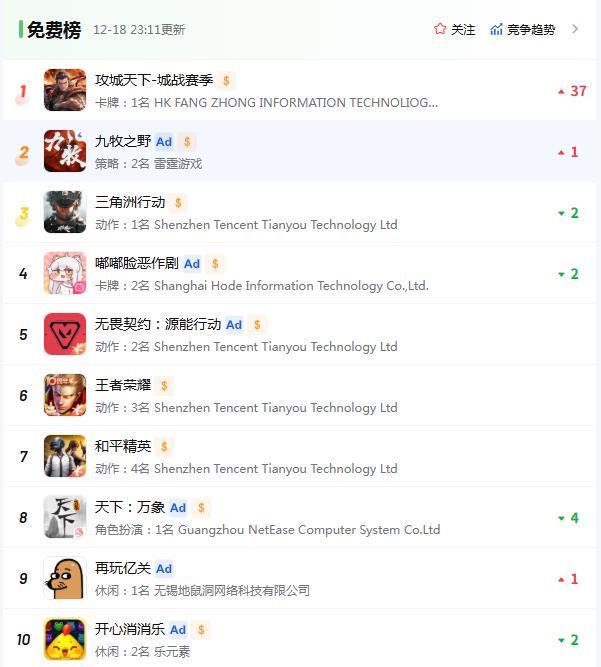Screen dimensions: 601x667
Task: Open the 王者荣耀 game icon
Action: 65,395
